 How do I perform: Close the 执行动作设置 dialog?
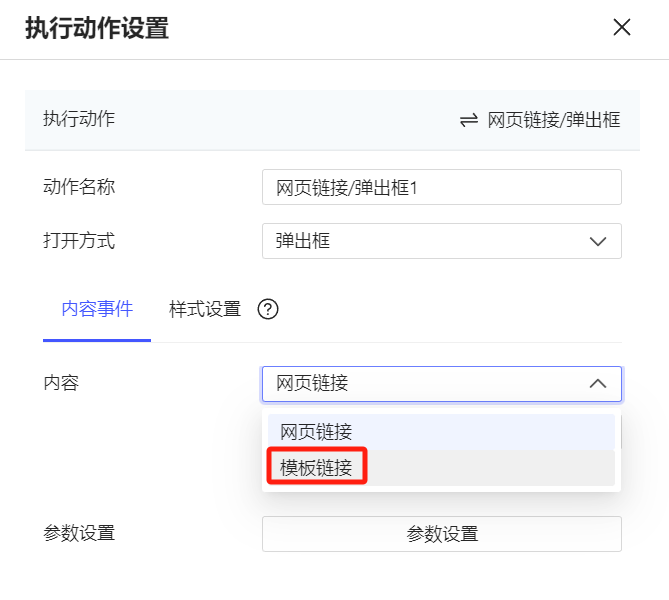(622, 28)
